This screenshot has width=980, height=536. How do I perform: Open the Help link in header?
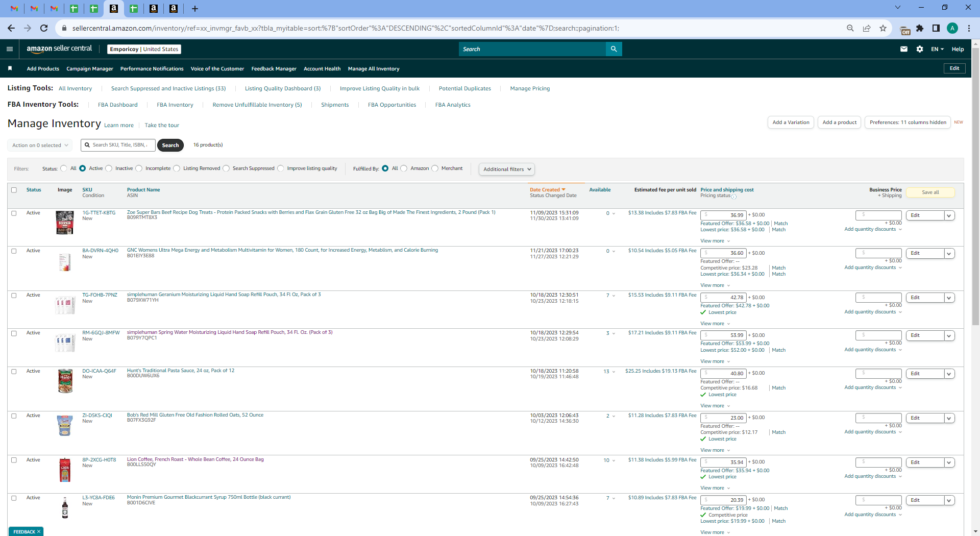(x=958, y=49)
